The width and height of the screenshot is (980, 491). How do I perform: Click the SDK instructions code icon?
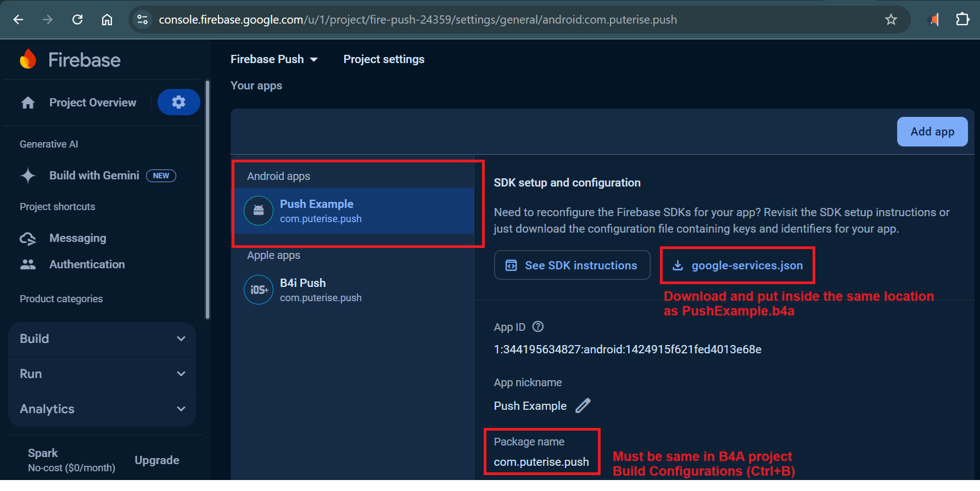[511, 266]
